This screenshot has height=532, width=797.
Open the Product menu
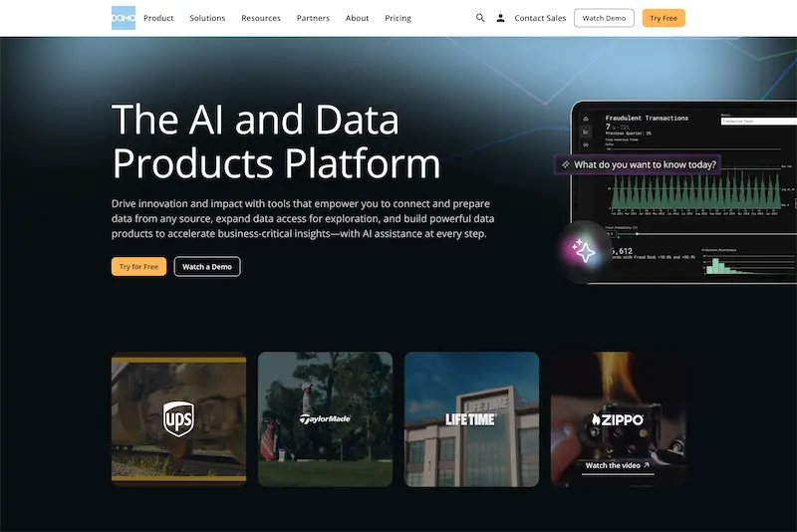pos(158,18)
